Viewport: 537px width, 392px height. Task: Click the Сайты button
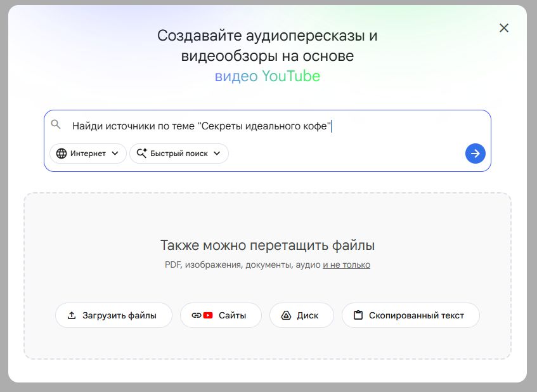pos(221,315)
